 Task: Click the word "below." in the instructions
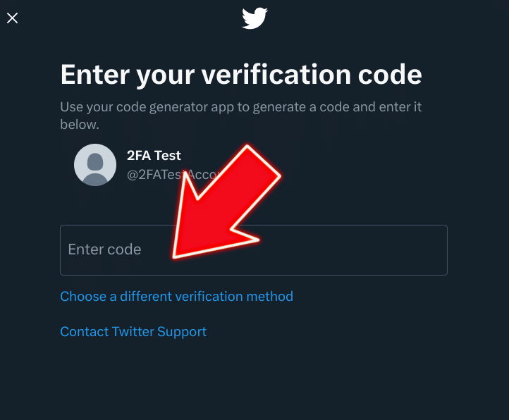click(x=80, y=125)
